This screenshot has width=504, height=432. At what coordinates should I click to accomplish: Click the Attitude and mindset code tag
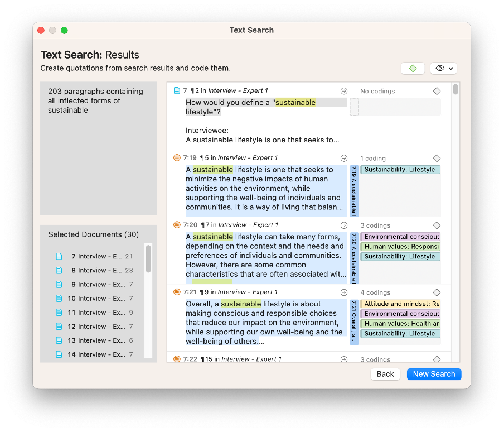[x=400, y=304]
